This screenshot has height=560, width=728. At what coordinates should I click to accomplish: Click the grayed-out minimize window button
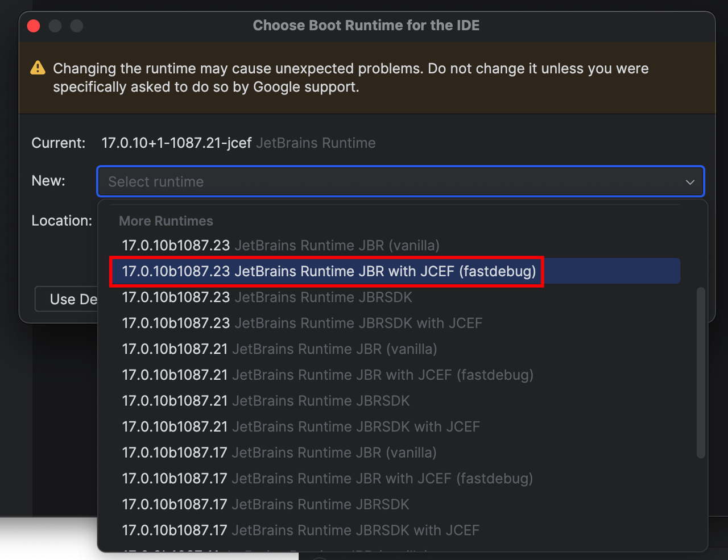(x=55, y=26)
